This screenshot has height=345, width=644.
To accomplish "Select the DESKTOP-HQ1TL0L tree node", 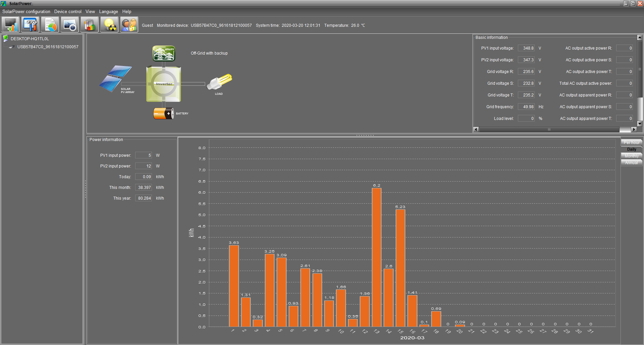I will pyautogui.click(x=30, y=39).
